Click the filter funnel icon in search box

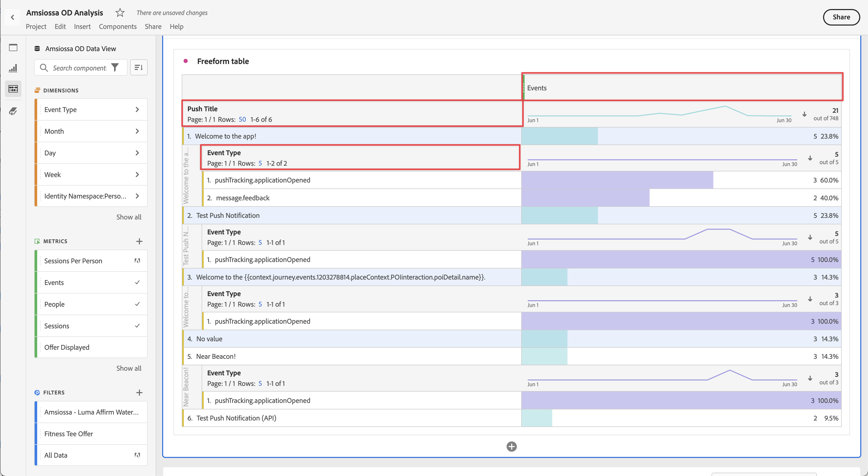[x=115, y=68]
